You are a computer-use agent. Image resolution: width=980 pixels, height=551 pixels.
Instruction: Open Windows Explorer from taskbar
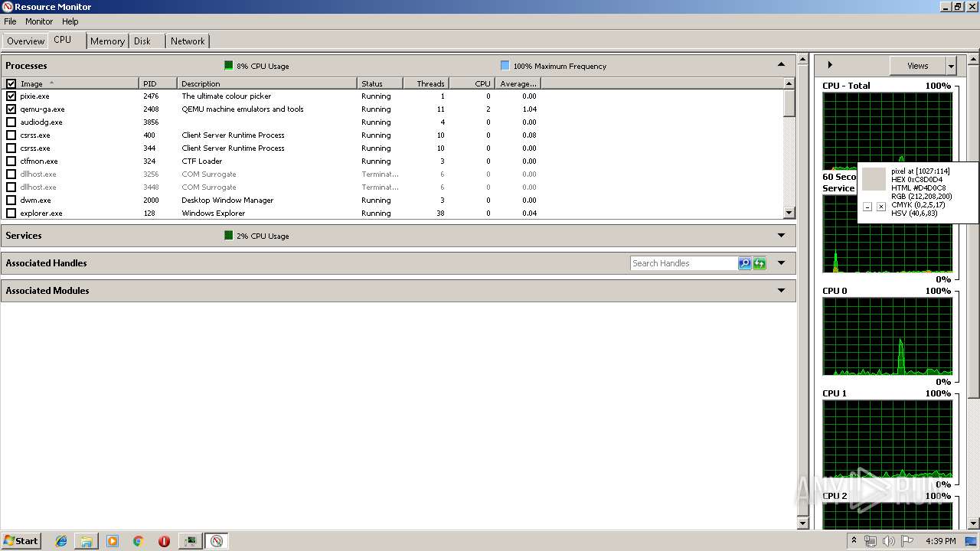coord(87,541)
